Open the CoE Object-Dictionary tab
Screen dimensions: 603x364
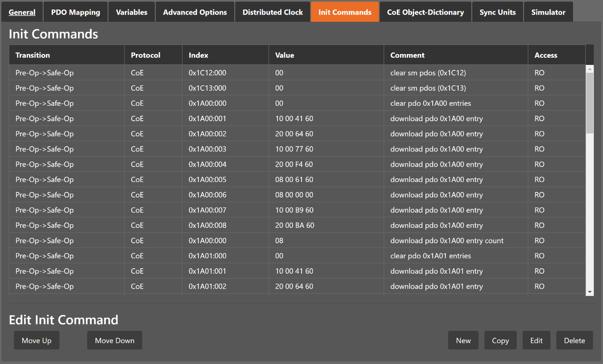point(425,12)
